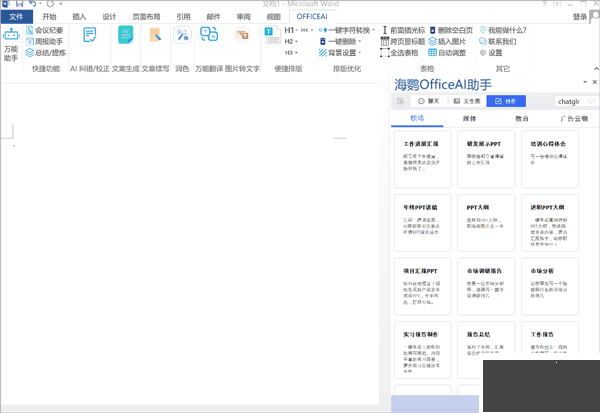This screenshot has height=413, width=600.
Task: Select the 创作 mode button
Action: click(506, 101)
